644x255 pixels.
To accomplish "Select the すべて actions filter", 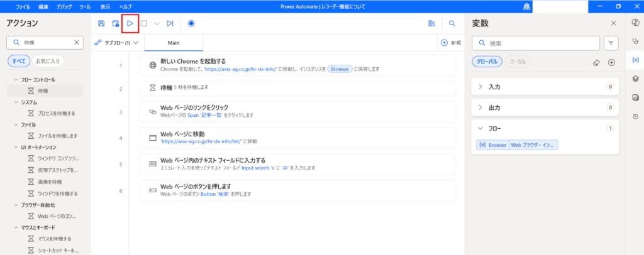I will pos(17,61).
